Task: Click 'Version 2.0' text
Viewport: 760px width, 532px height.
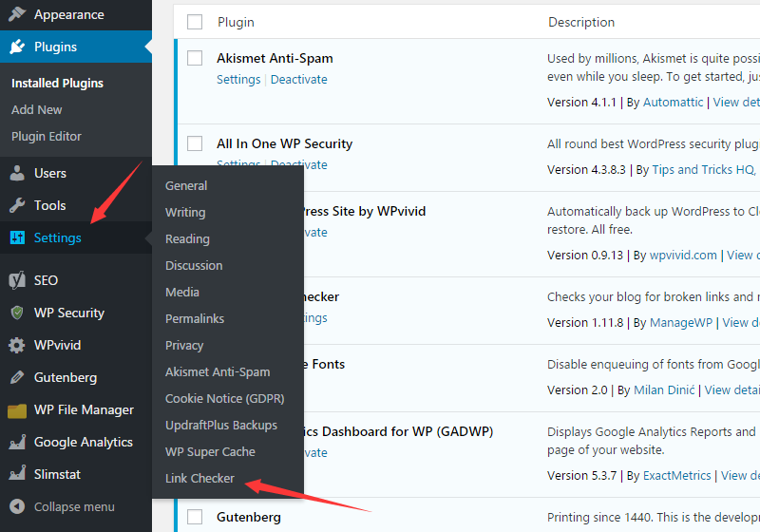Action: pos(578,390)
